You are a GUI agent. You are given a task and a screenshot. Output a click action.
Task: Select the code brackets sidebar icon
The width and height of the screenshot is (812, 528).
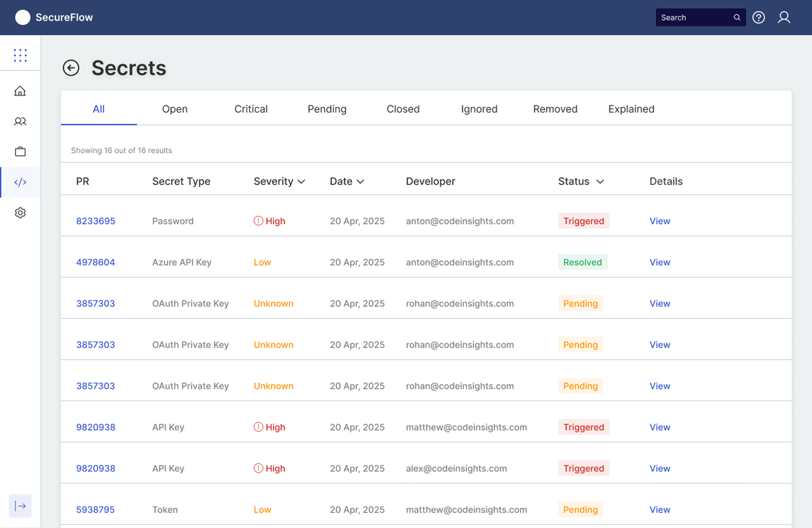20,182
